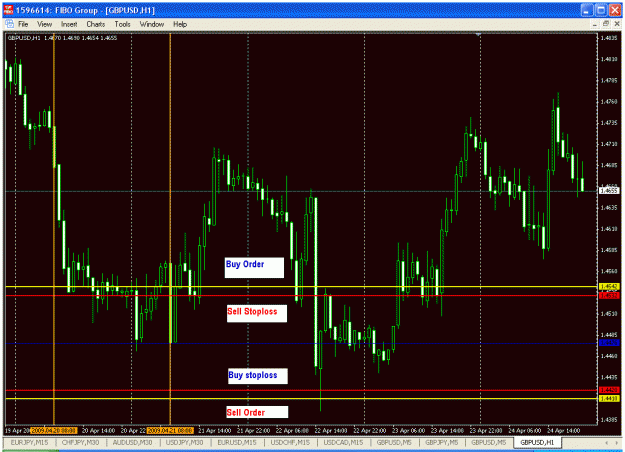Screen dimensions: 625x452
Task: Click the chart document icon beside File menu
Action: (9, 24)
